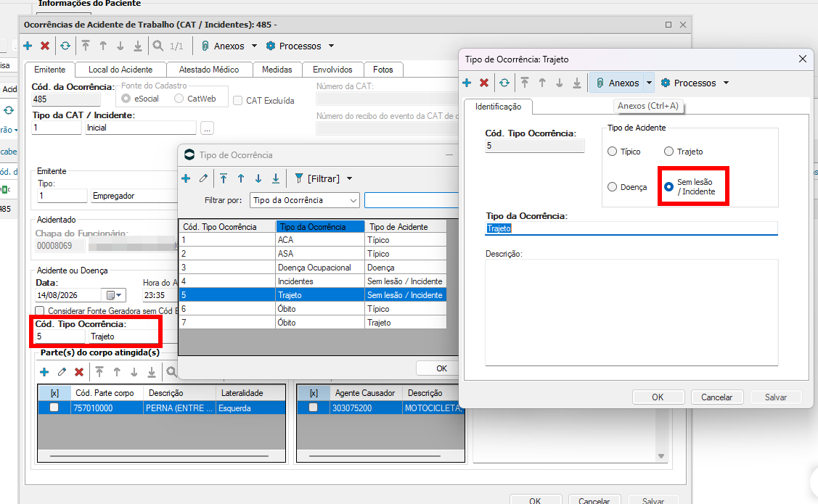The width and height of the screenshot is (818, 504).
Task: Click the search magnifier beside 1/1
Action: [x=158, y=46]
